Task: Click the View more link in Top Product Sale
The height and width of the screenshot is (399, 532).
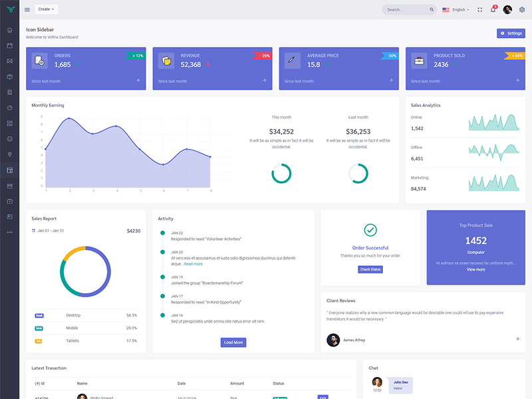Action: click(x=475, y=269)
